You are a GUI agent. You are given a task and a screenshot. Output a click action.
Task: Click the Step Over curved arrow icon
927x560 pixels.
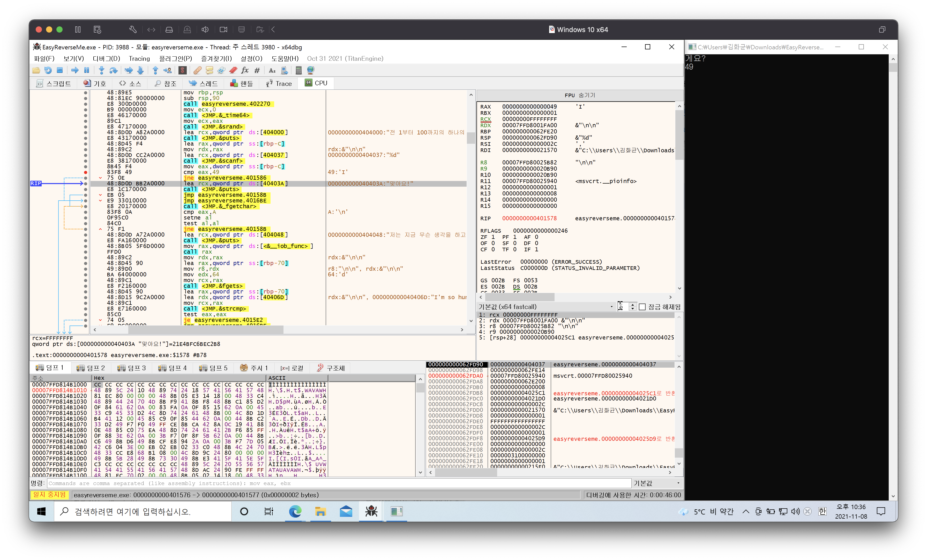[113, 70]
